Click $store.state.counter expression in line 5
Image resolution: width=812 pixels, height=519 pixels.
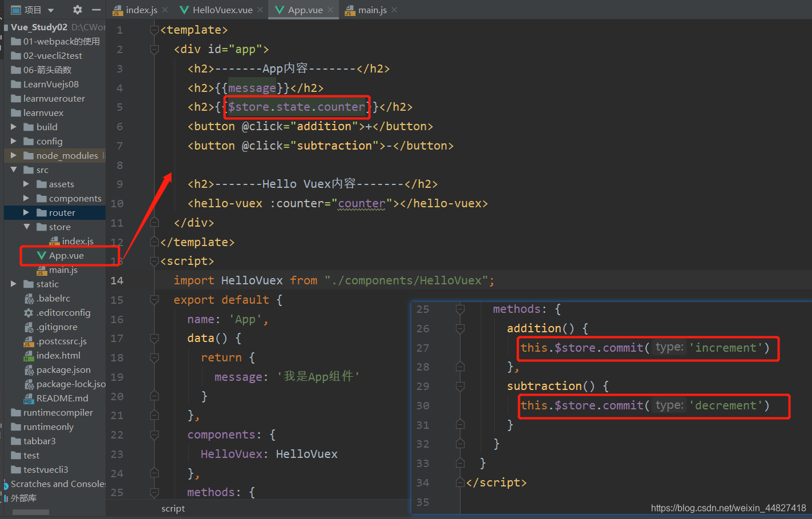[x=297, y=107]
